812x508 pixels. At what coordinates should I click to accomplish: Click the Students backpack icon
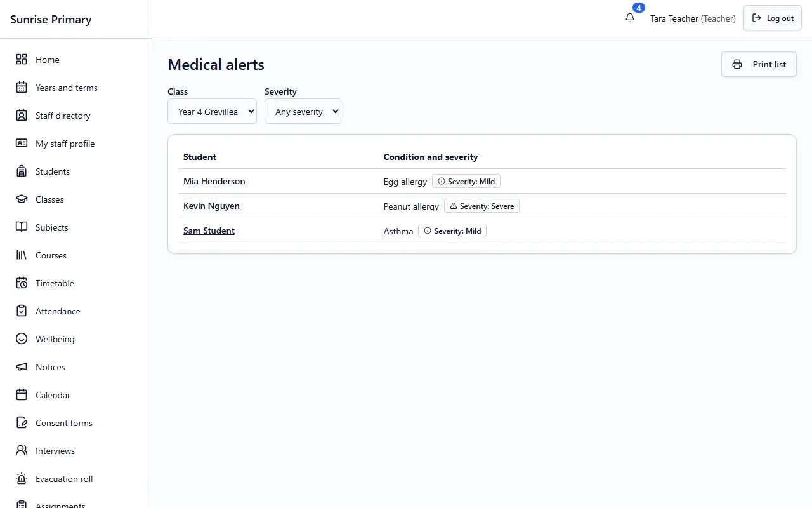pyautogui.click(x=22, y=171)
